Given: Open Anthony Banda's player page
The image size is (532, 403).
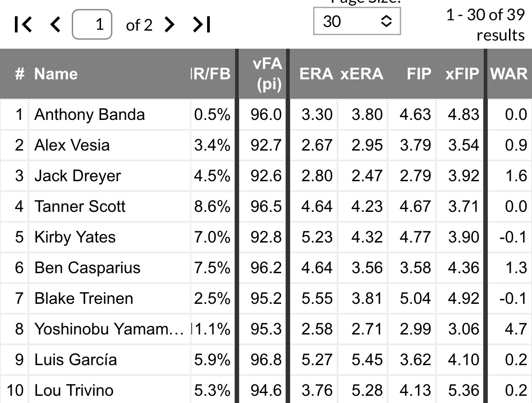Looking at the screenshot, I should [x=89, y=114].
